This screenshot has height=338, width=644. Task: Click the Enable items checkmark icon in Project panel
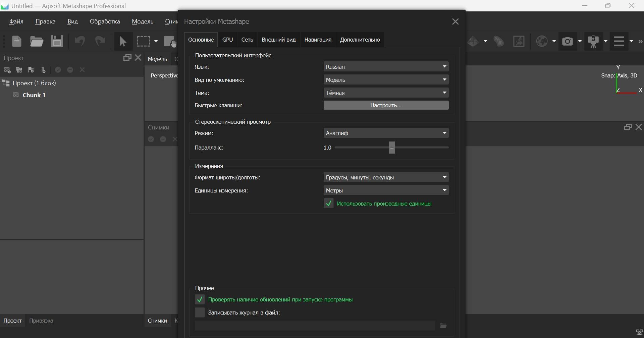(x=58, y=70)
